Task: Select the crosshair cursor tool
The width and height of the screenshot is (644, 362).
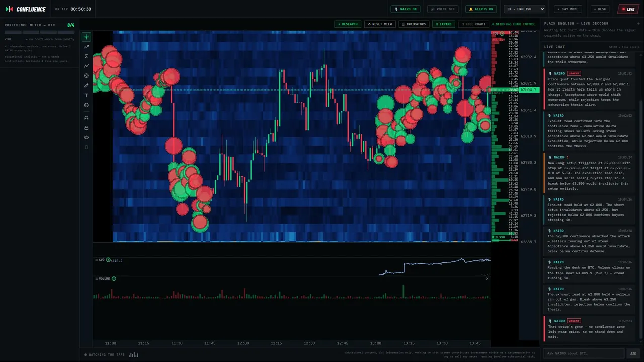Action: click(x=86, y=37)
